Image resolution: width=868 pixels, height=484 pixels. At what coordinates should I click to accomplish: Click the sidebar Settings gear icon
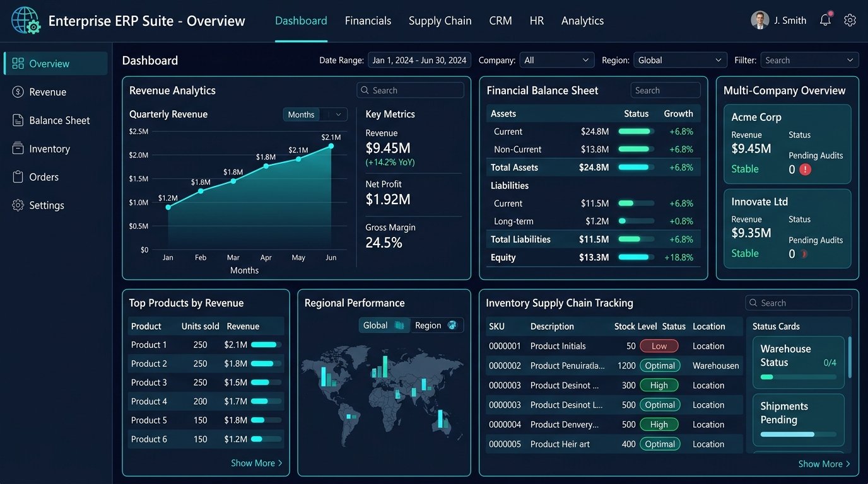point(18,205)
